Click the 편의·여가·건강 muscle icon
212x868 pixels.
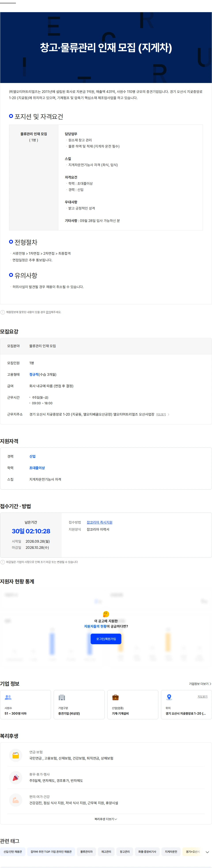point(16,800)
